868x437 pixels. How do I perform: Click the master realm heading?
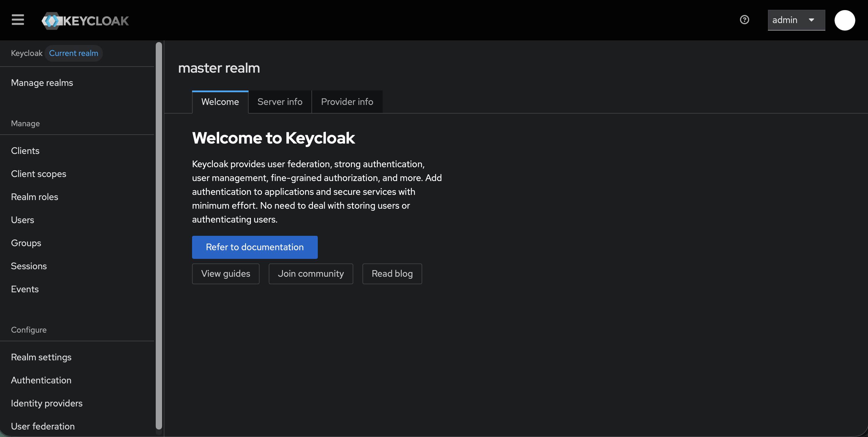point(219,68)
